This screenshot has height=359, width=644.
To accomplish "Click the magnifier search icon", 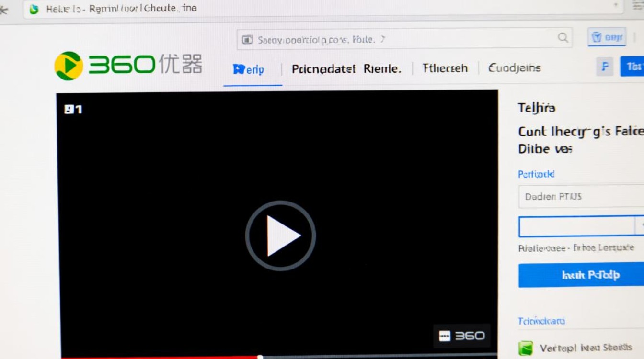I will (x=563, y=38).
